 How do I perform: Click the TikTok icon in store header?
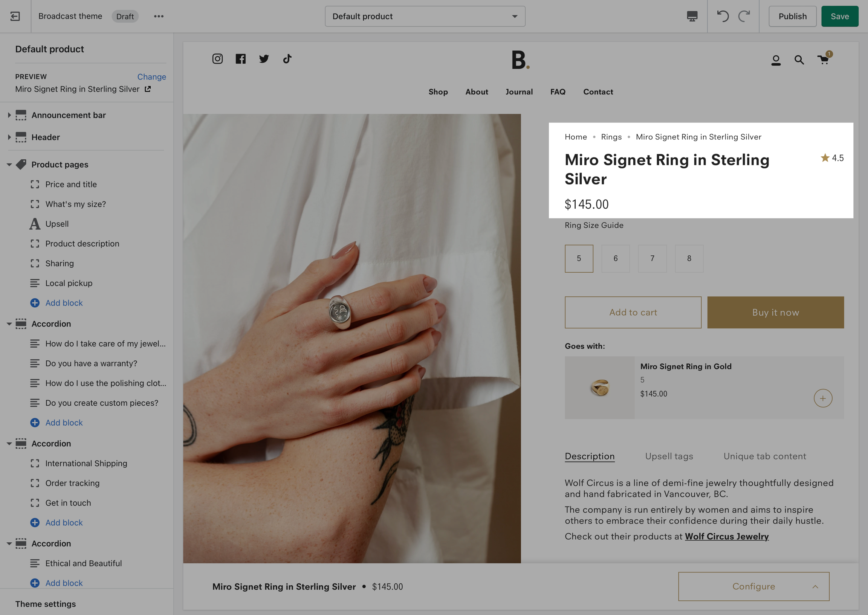pos(287,59)
